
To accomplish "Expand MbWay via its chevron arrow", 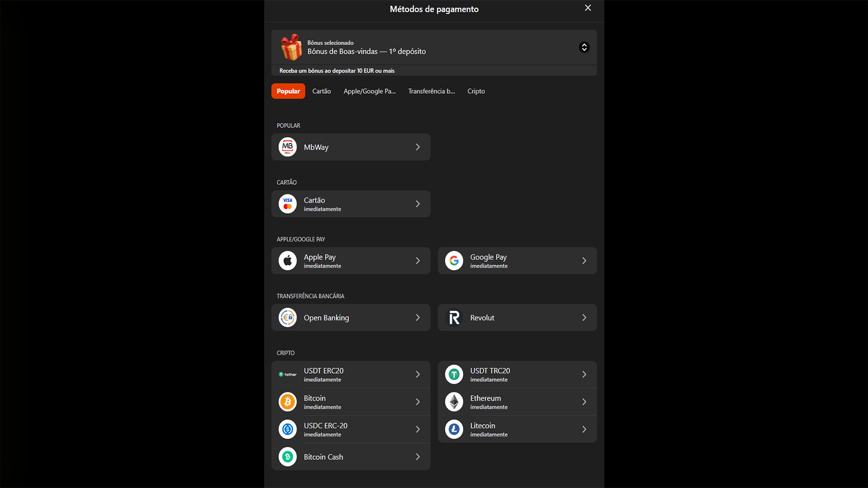I will pos(418,147).
